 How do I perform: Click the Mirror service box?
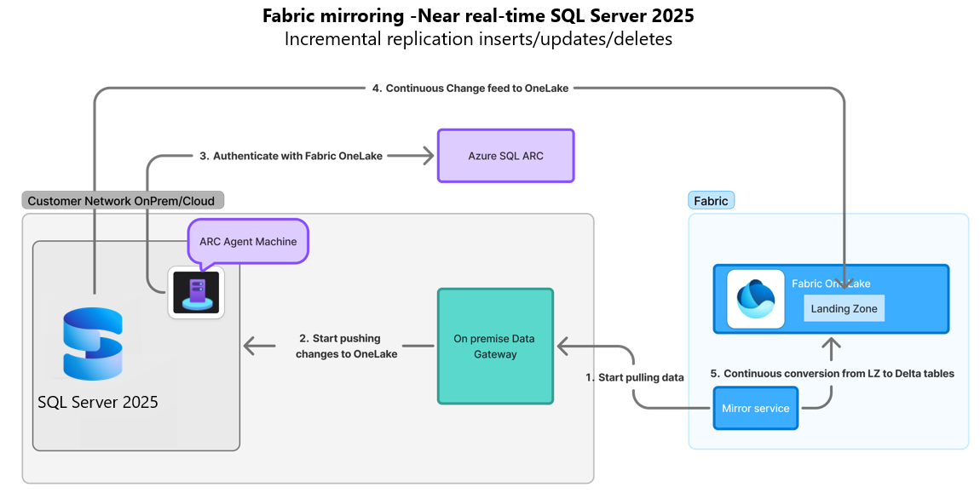click(756, 408)
